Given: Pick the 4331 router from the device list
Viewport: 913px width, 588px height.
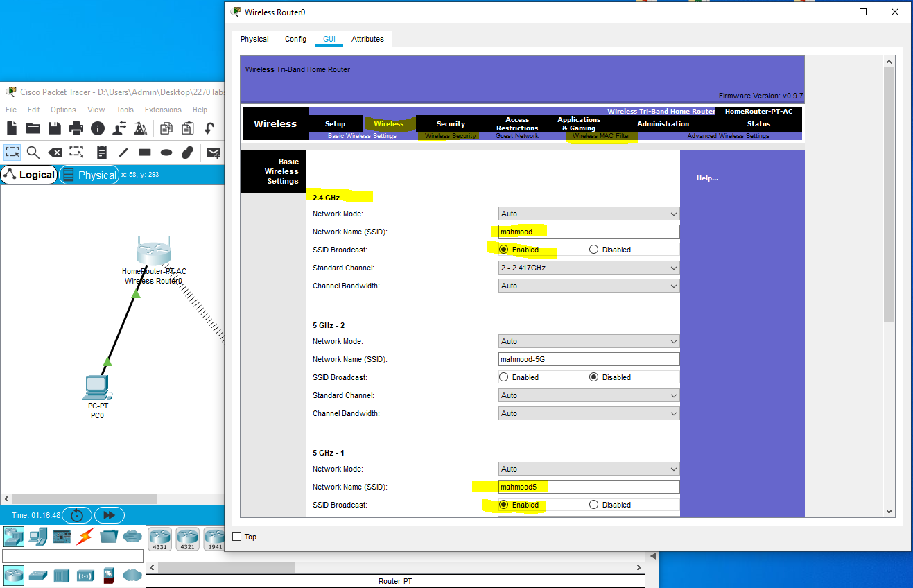Looking at the screenshot, I should pyautogui.click(x=159, y=539).
